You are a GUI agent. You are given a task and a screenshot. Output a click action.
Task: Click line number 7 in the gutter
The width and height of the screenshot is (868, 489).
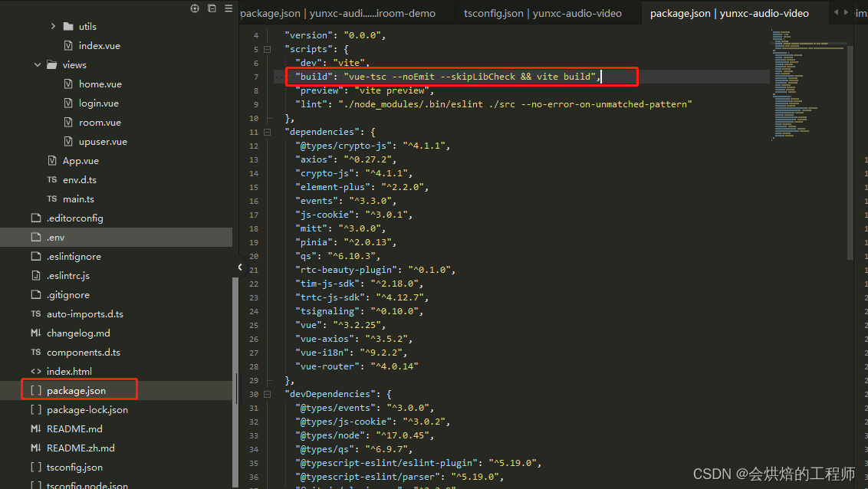point(256,77)
